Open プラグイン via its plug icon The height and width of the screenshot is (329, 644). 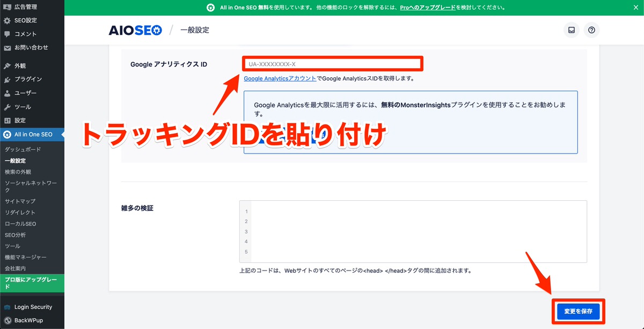point(7,79)
